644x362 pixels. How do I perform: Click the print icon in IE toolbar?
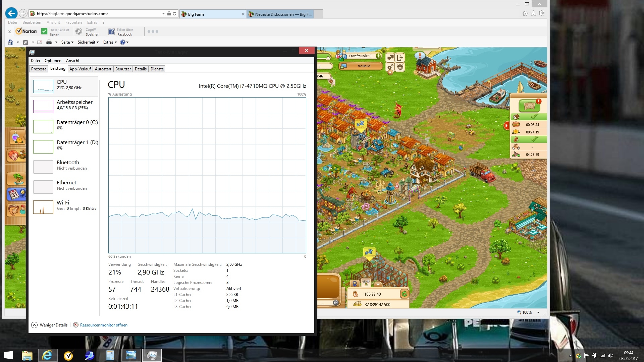point(49,42)
